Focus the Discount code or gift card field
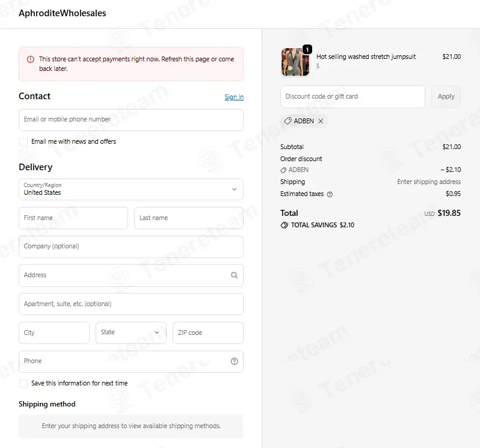 pos(352,97)
